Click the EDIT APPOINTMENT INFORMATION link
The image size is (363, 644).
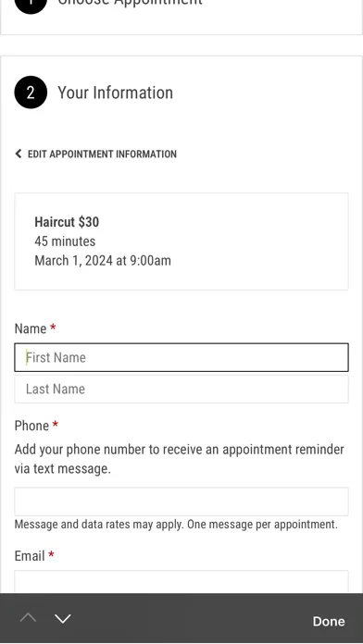pos(102,154)
